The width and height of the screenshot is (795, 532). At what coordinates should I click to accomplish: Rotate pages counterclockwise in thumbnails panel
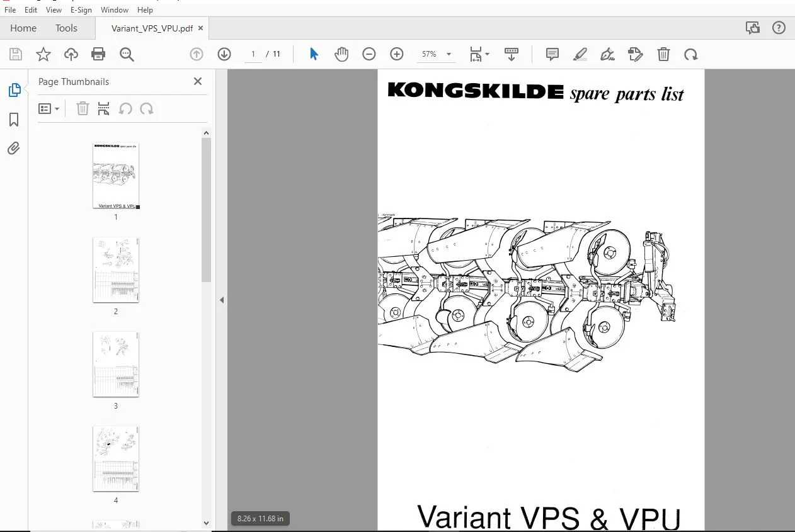pyautogui.click(x=125, y=109)
